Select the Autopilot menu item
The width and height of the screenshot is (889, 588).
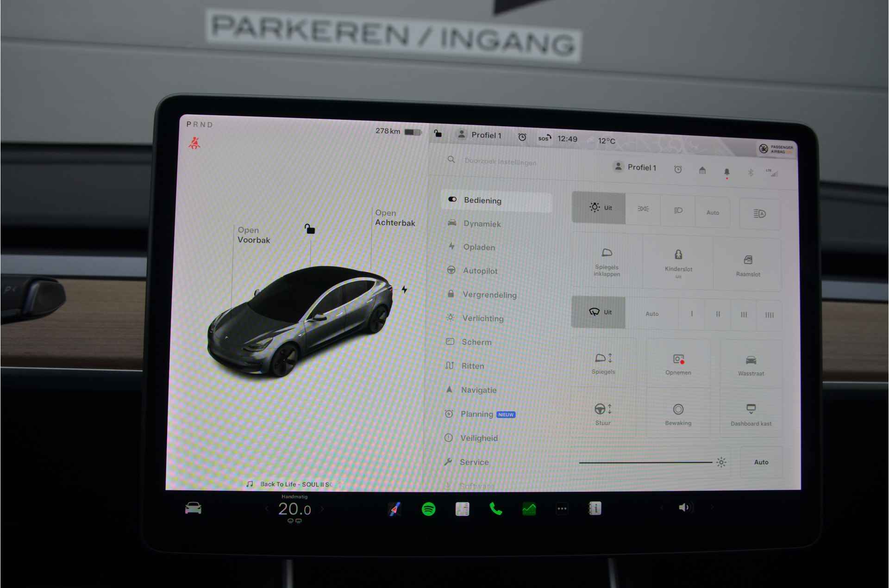click(481, 270)
